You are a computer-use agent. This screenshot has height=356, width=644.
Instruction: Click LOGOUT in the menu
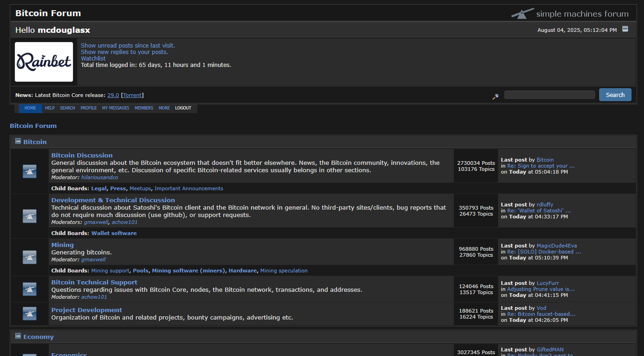[x=183, y=108]
